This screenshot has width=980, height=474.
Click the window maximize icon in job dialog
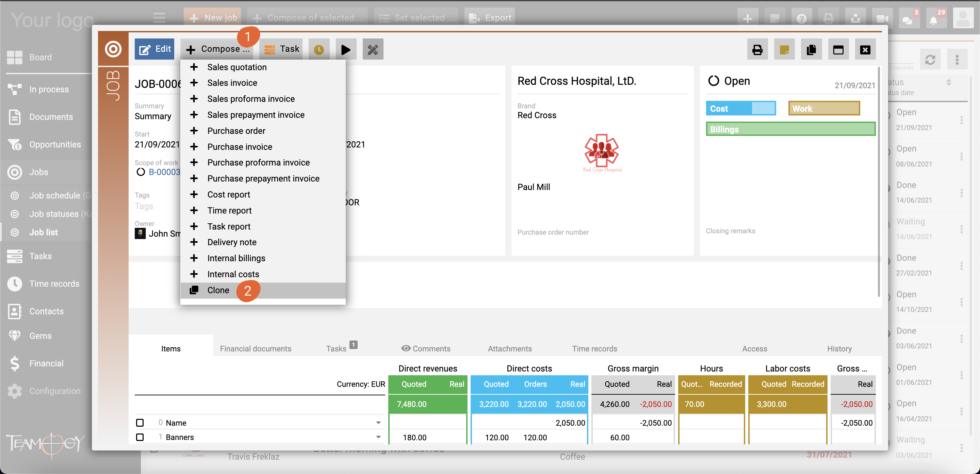[838, 49]
